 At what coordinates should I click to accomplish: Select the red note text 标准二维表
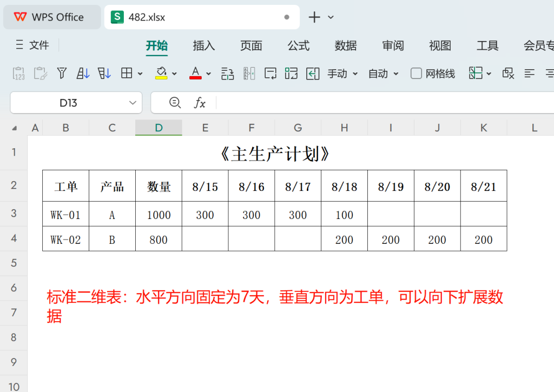(x=274, y=306)
